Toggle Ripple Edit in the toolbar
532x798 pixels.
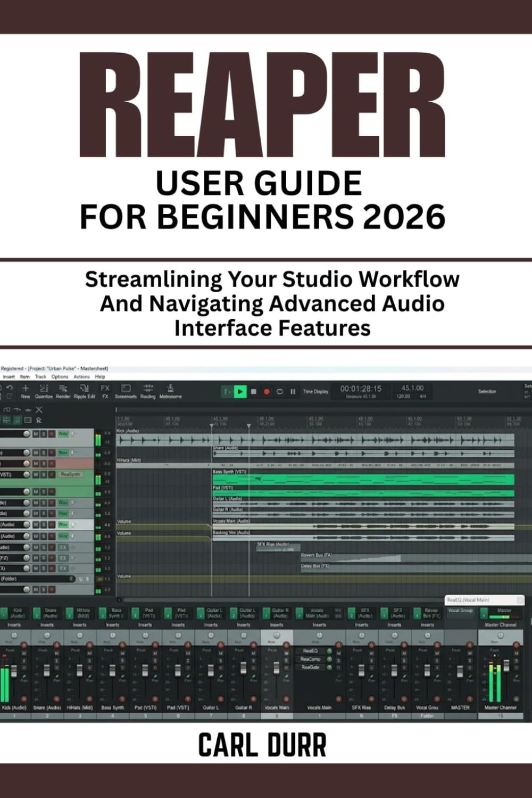(x=84, y=391)
